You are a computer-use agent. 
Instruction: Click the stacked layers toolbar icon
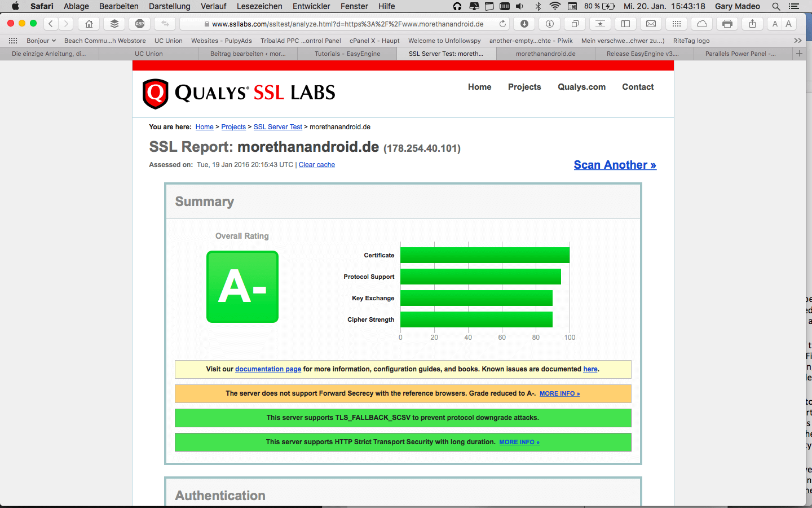[114, 24]
